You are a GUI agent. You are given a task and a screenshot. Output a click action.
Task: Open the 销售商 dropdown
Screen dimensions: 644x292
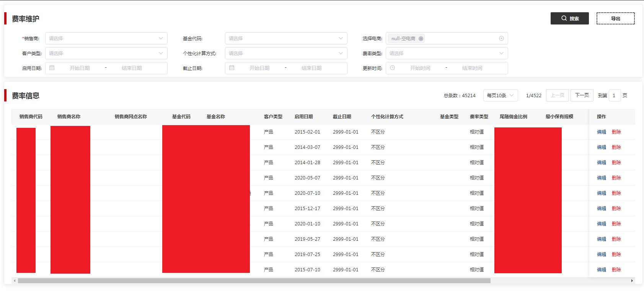[106, 38]
